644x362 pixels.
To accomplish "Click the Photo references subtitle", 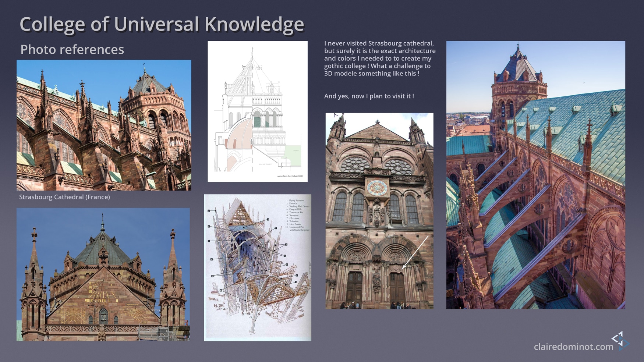I will pyautogui.click(x=72, y=49).
